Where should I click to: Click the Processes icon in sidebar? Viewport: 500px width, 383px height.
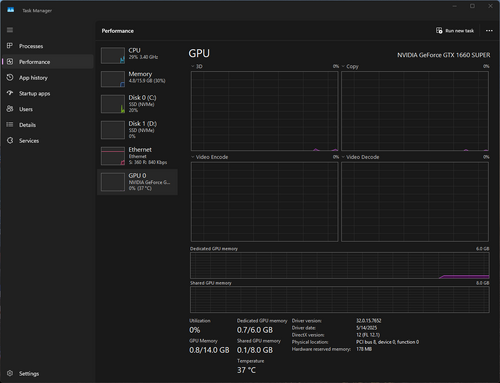pos(10,46)
